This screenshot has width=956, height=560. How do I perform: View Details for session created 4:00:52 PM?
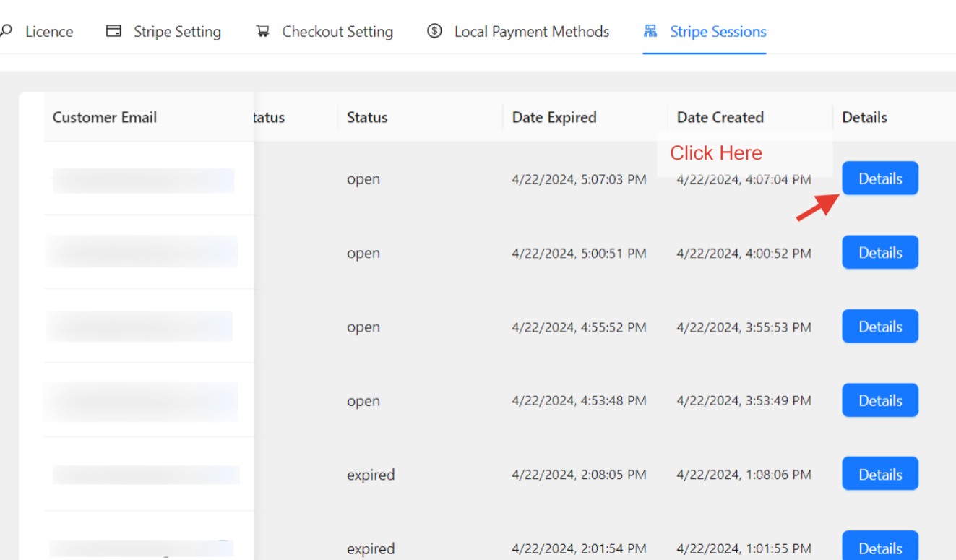pyautogui.click(x=879, y=252)
